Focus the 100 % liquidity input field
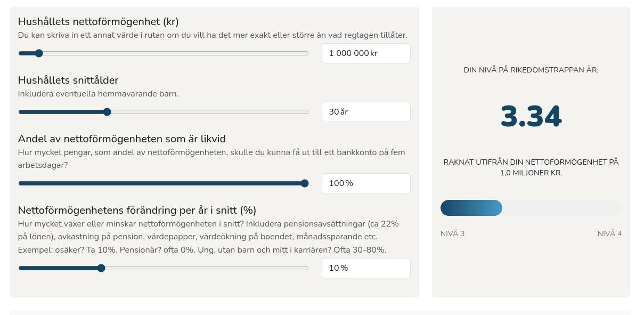Screen dimensions: 644x315 [365, 183]
